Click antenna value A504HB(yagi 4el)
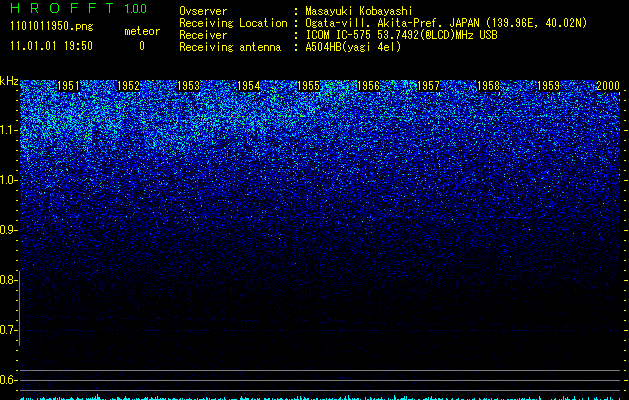Viewport: 629px width, 400px height. point(353,47)
